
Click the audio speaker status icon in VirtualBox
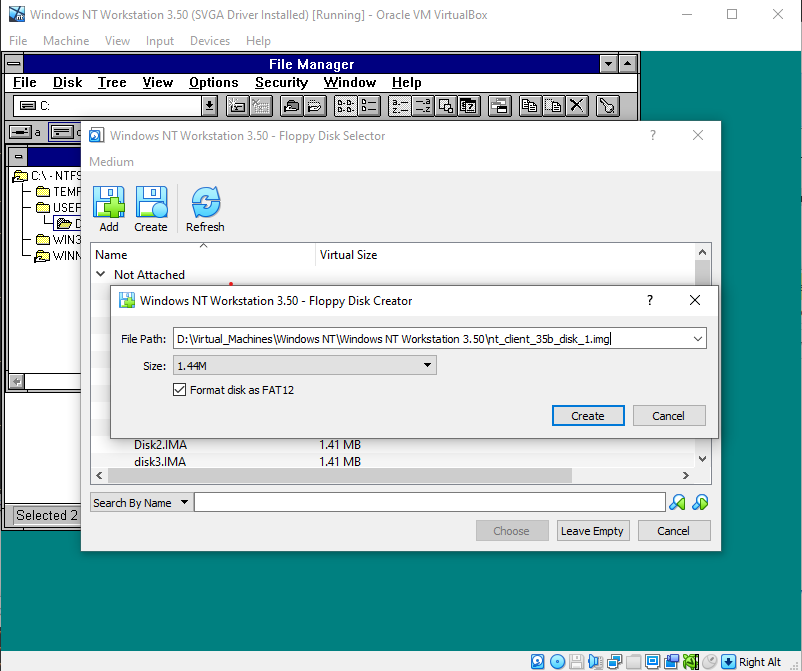pos(595,661)
